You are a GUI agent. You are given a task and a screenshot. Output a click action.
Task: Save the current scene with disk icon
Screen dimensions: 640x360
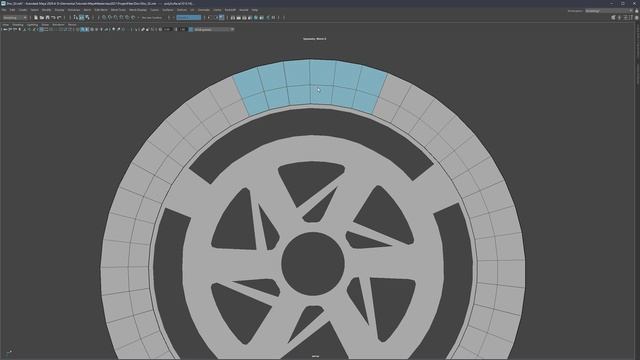[x=47, y=18]
